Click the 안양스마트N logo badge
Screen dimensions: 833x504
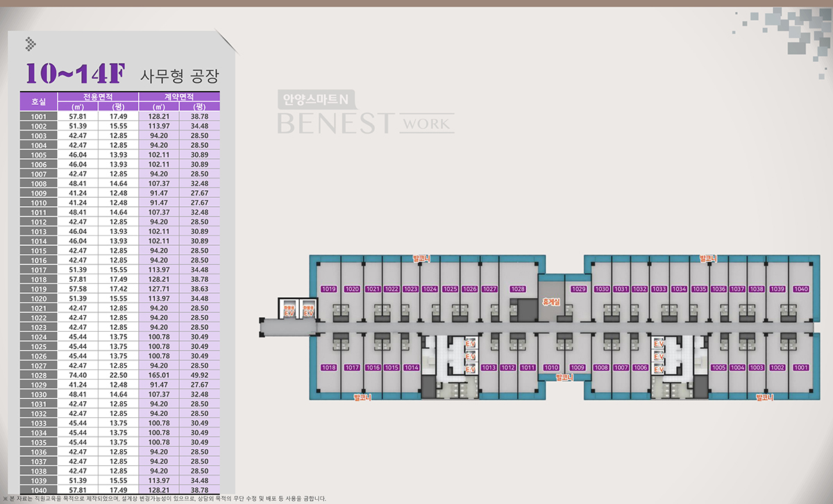coord(313,99)
